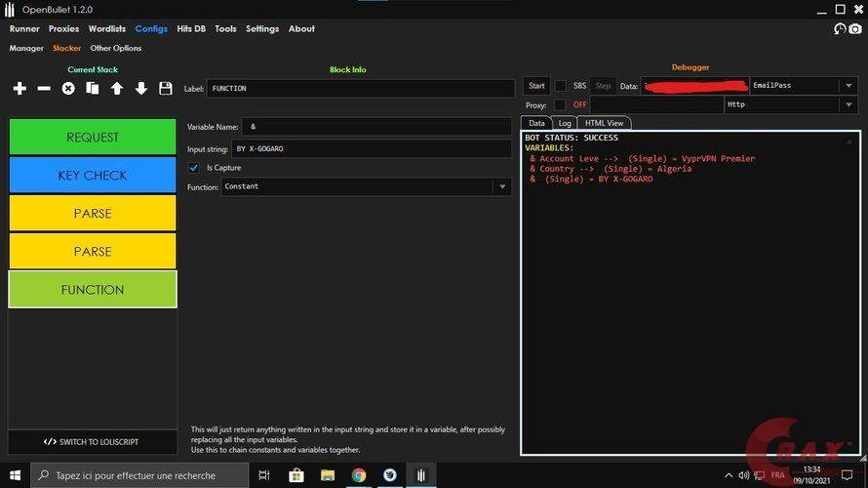Click the BOT STATUS: SUCCESS line

point(572,138)
